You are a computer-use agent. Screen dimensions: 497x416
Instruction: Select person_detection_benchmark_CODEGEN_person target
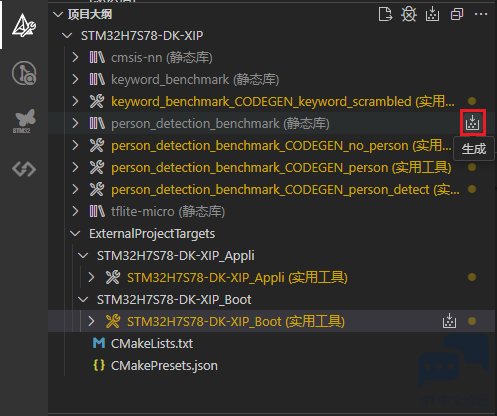(x=281, y=167)
